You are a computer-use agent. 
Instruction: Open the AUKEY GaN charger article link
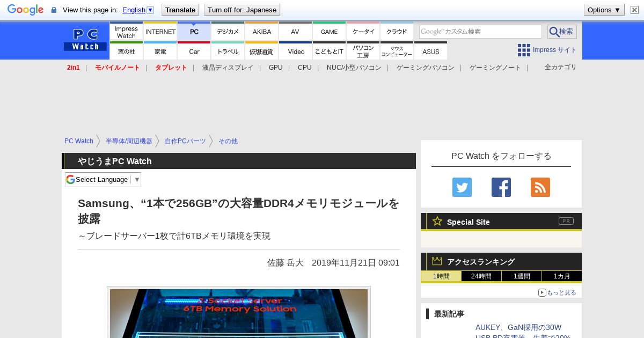pyautogui.click(x=523, y=332)
